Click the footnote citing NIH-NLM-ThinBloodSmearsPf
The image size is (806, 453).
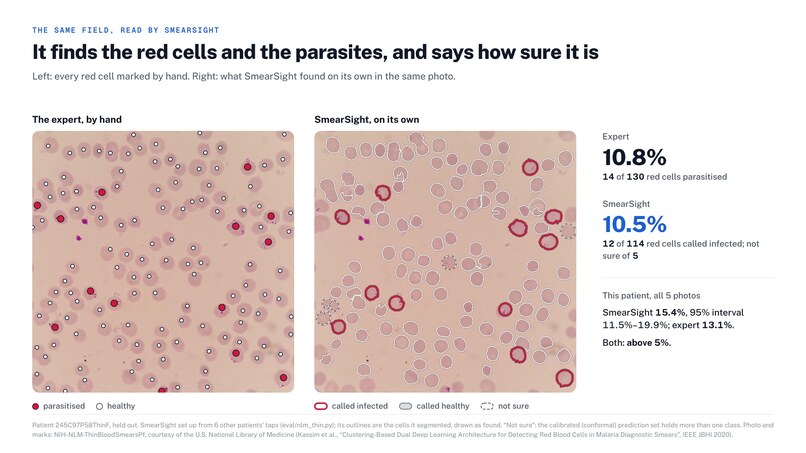(402, 430)
